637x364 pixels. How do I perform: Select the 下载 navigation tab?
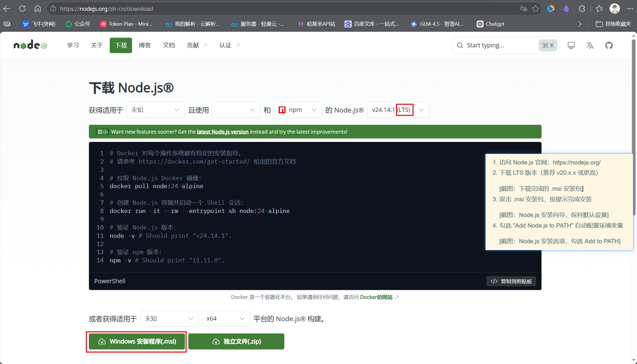click(121, 45)
